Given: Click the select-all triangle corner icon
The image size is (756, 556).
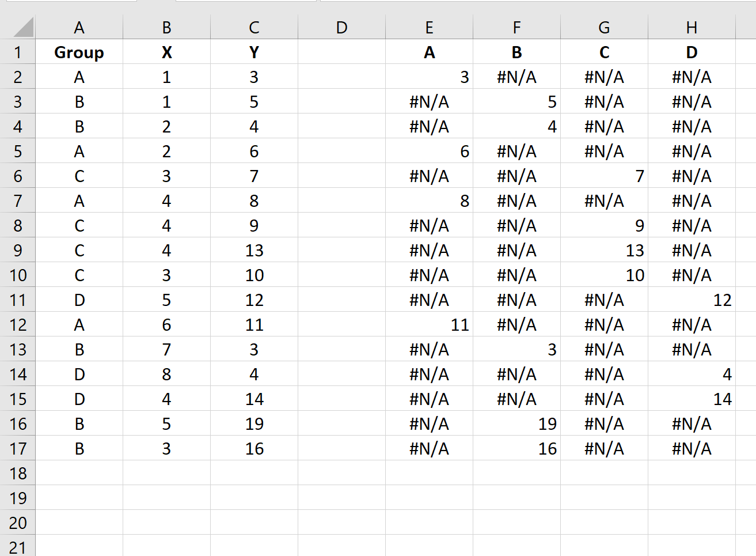Looking at the screenshot, I should click(23, 27).
